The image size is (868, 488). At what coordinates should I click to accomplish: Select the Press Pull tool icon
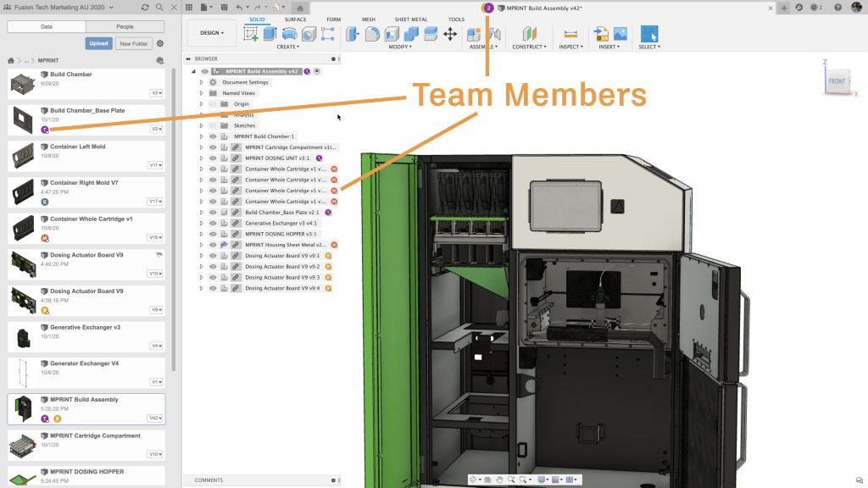tap(353, 34)
